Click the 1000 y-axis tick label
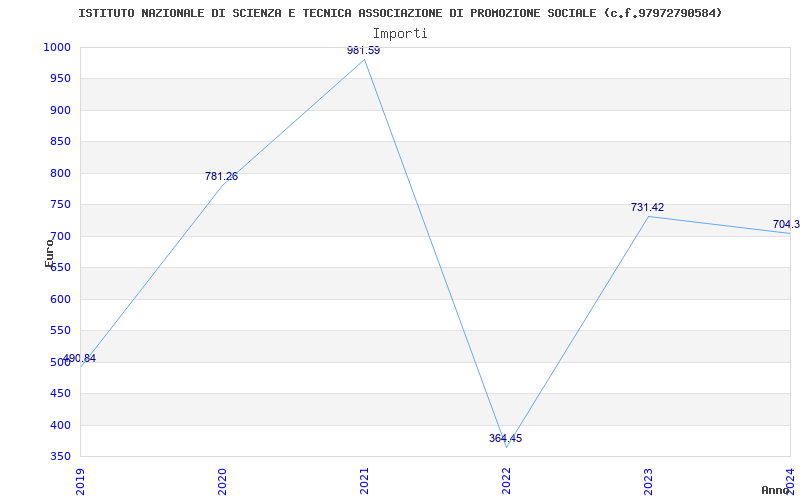This screenshot has height=500, width=800. pos(56,47)
